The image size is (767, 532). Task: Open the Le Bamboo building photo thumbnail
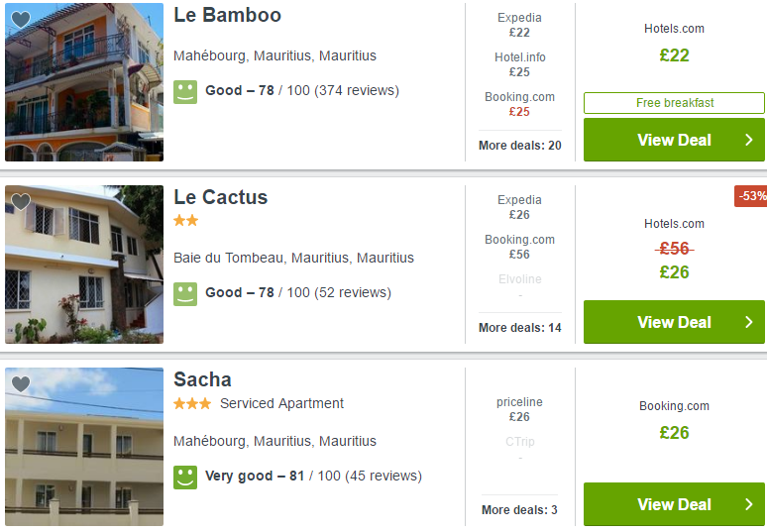click(x=84, y=82)
